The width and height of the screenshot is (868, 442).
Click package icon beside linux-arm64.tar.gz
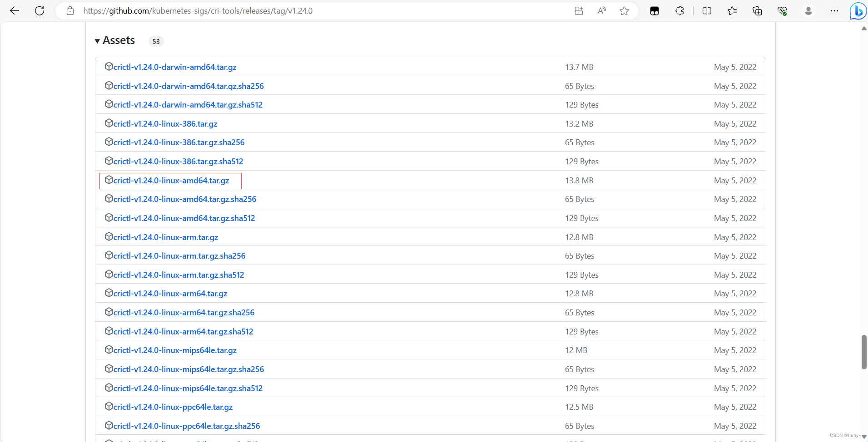(109, 293)
